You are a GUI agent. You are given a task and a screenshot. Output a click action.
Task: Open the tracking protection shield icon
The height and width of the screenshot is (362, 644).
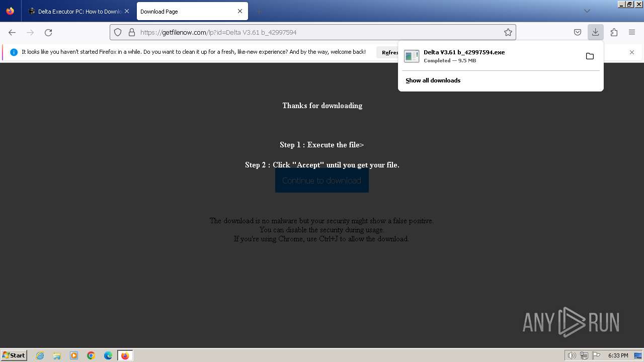click(118, 32)
